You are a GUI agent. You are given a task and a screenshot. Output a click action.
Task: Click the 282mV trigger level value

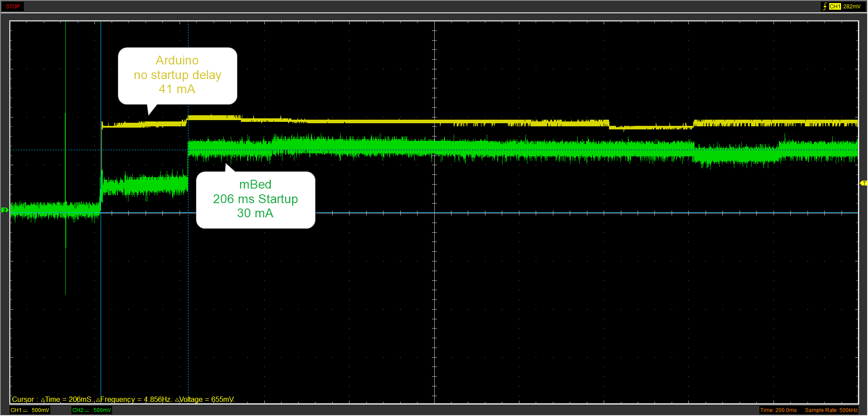pyautogui.click(x=852, y=7)
